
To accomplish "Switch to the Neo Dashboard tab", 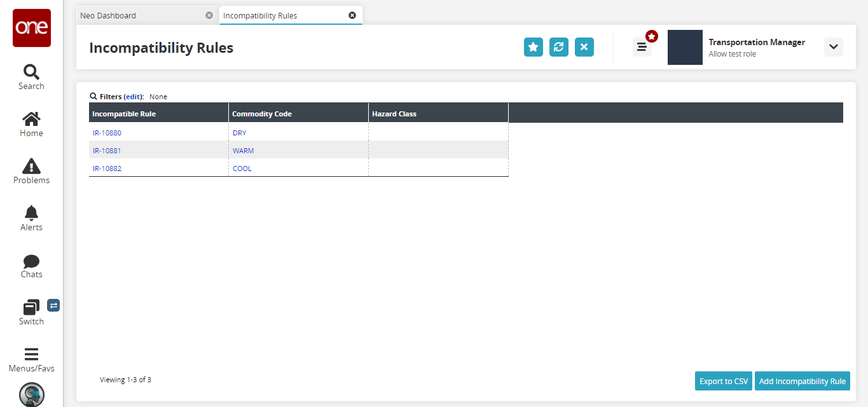I will 108,15.
